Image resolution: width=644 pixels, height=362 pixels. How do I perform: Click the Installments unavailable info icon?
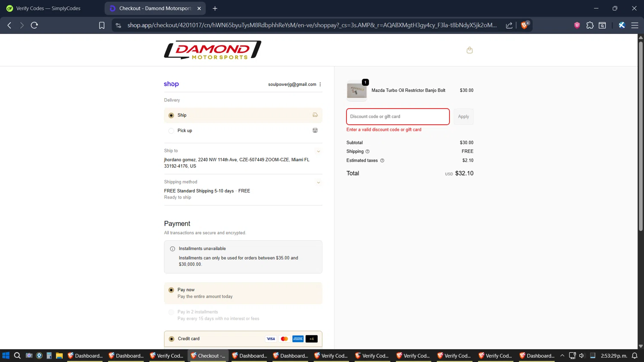point(173,249)
